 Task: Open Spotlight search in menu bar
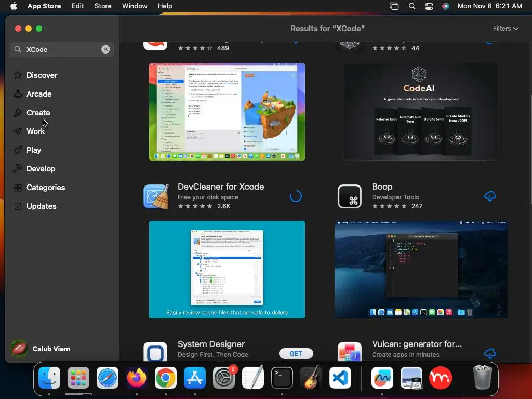tap(412, 6)
